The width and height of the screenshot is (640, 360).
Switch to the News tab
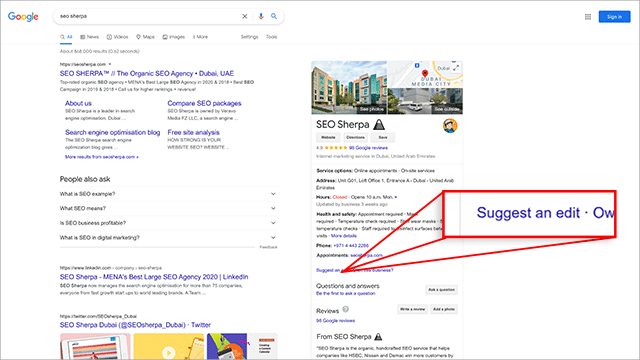click(89, 37)
